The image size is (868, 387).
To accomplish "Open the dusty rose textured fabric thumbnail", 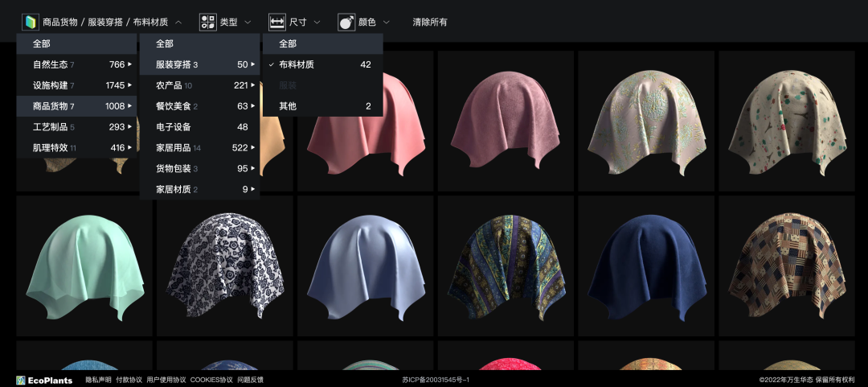I will [x=506, y=121].
